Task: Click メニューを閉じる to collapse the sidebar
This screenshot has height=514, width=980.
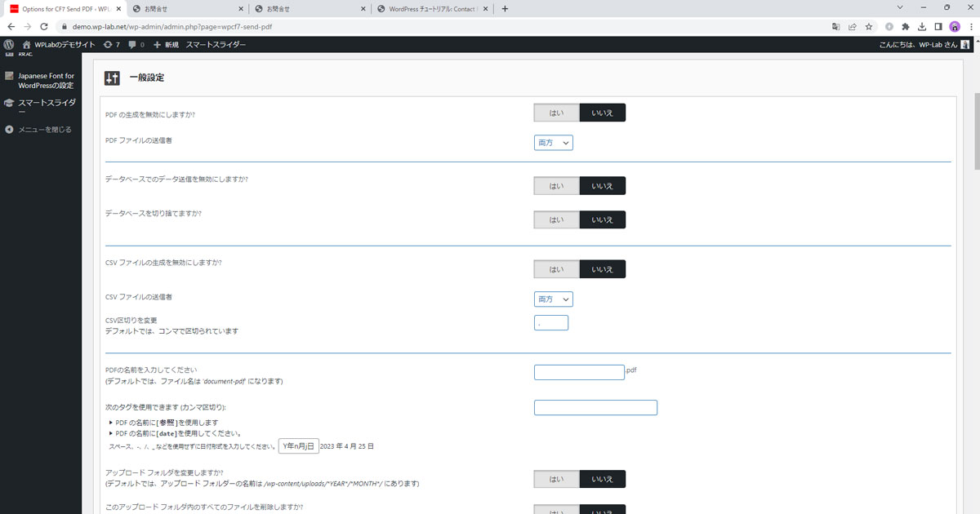Action: [44, 129]
